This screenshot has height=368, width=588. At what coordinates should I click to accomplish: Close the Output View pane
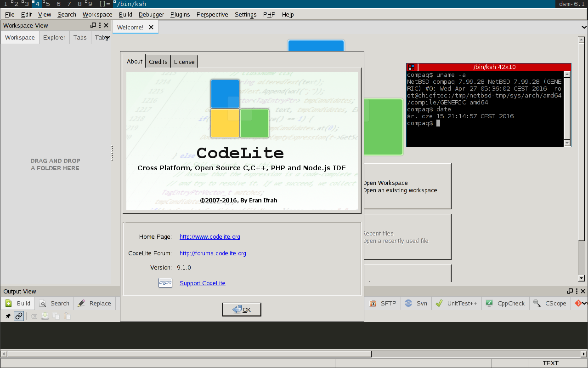tap(583, 291)
